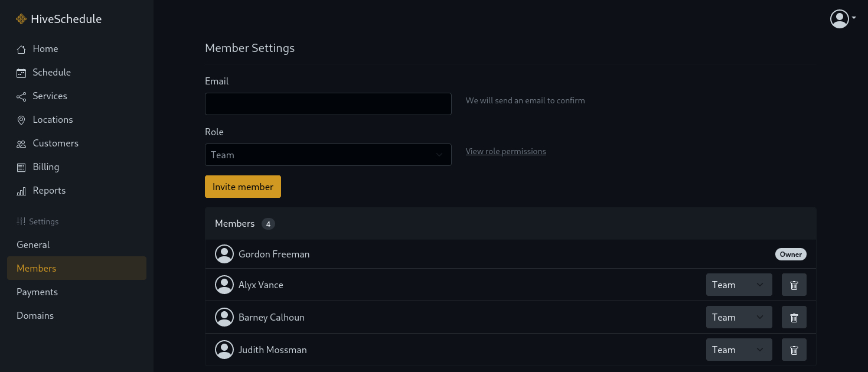Click the Settings section label

(x=44, y=221)
